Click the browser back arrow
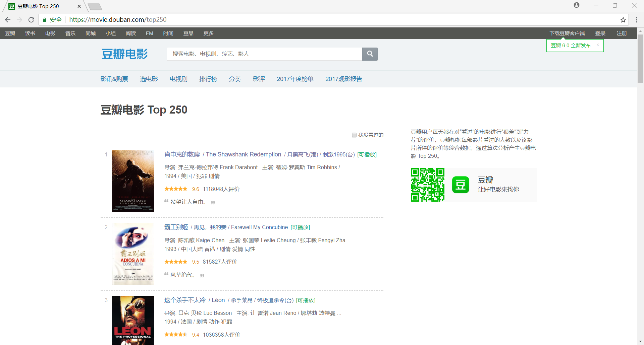644x345 pixels. coord(8,20)
